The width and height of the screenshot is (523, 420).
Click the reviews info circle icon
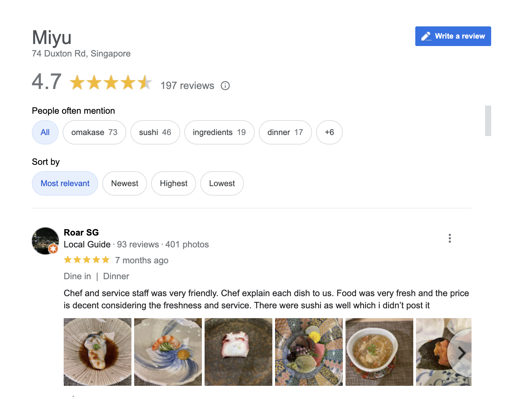225,86
